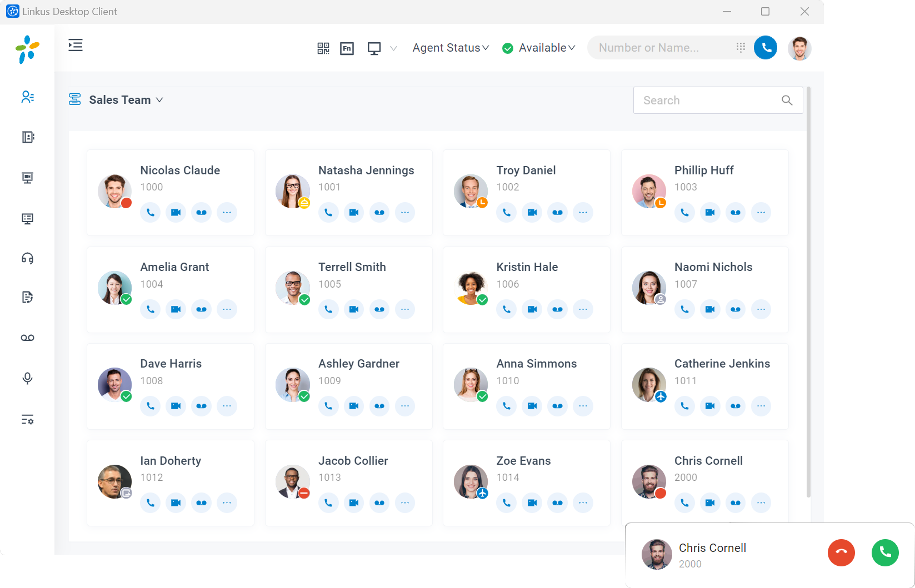Open the call logs sidebar icon
Image resolution: width=915 pixels, height=588 pixels.
tap(27, 298)
